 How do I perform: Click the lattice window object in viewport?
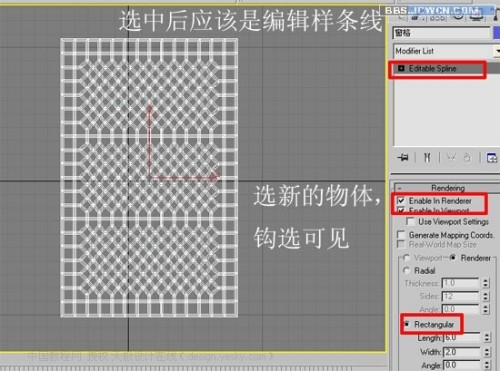(x=149, y=178)
